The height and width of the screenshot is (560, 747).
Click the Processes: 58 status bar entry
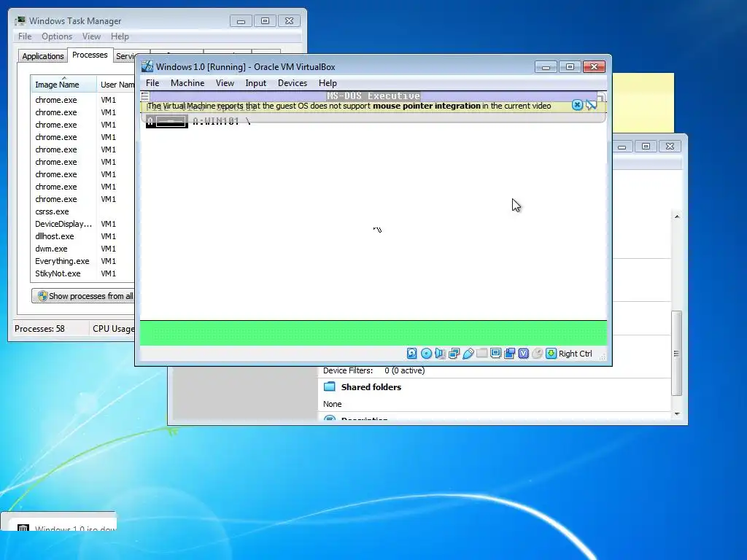tap(39, 329)
